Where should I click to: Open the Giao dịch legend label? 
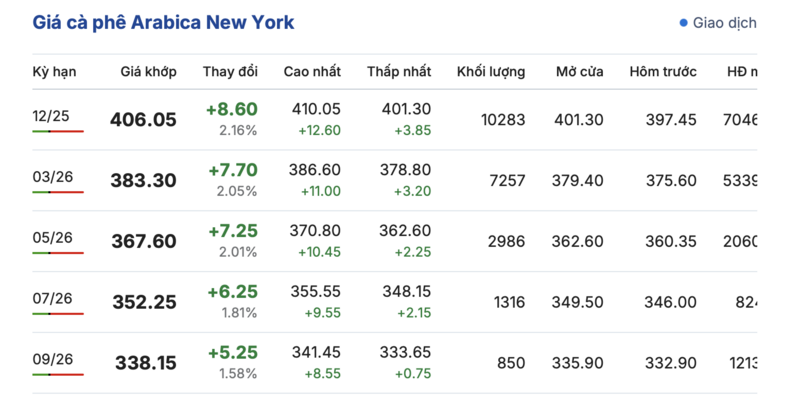pyautogui.click(x=724, y=22)
